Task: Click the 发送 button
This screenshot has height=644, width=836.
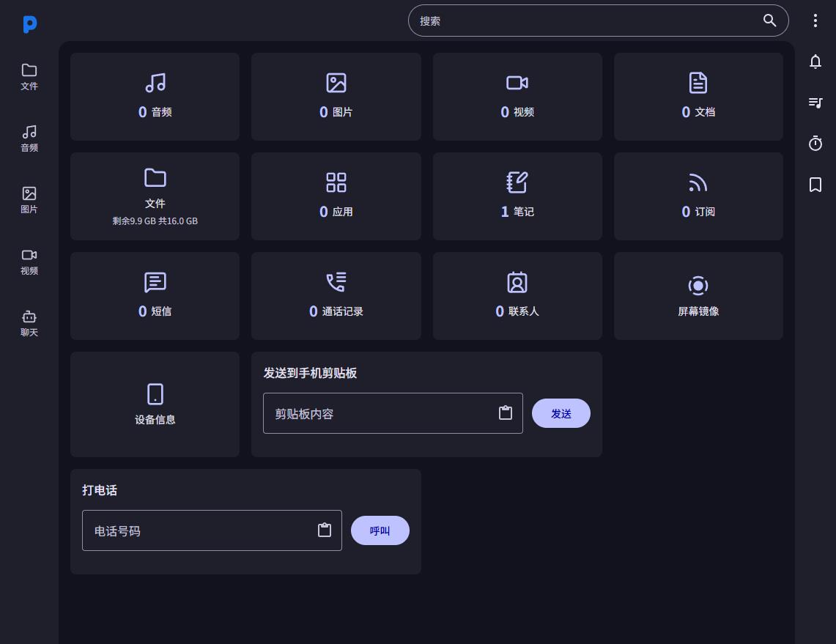Action: pyautogui.click(x=561, y=413)
